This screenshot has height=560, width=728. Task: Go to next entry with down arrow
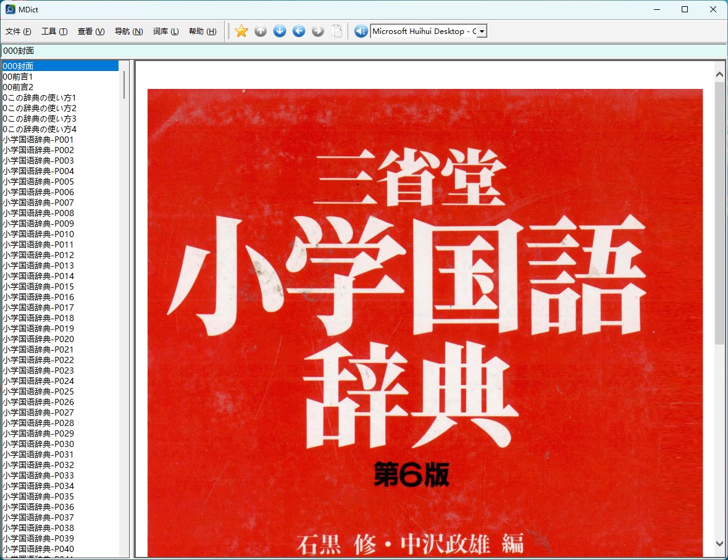click(x=280, y=31)
